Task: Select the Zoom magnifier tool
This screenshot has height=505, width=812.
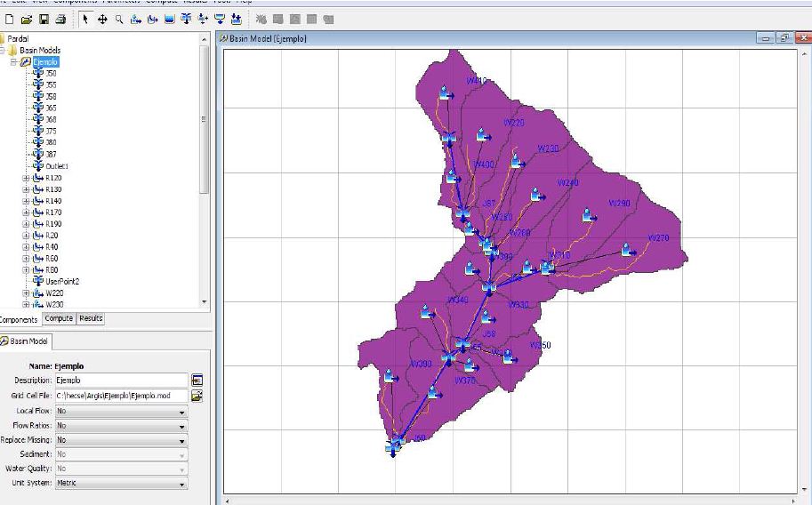Action: (x=118, y=19)
